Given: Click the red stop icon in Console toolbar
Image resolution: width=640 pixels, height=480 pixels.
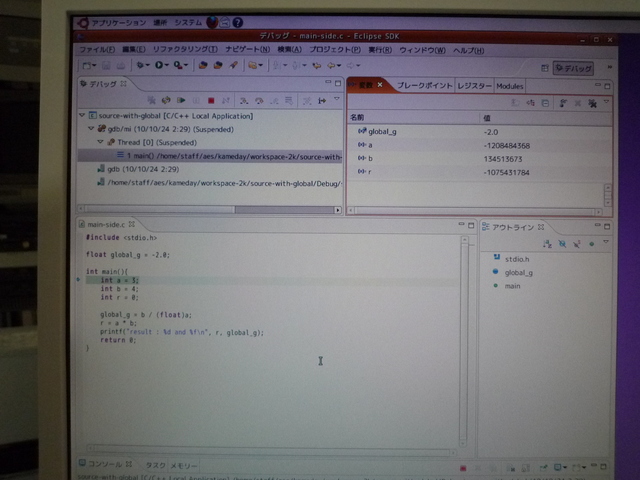Looking at the screenshot, I should 463,468.
